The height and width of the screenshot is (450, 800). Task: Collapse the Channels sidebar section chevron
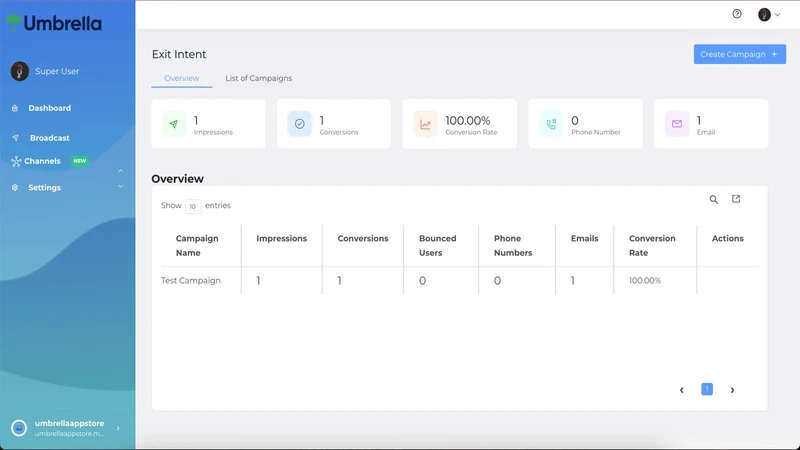point(120,170)
